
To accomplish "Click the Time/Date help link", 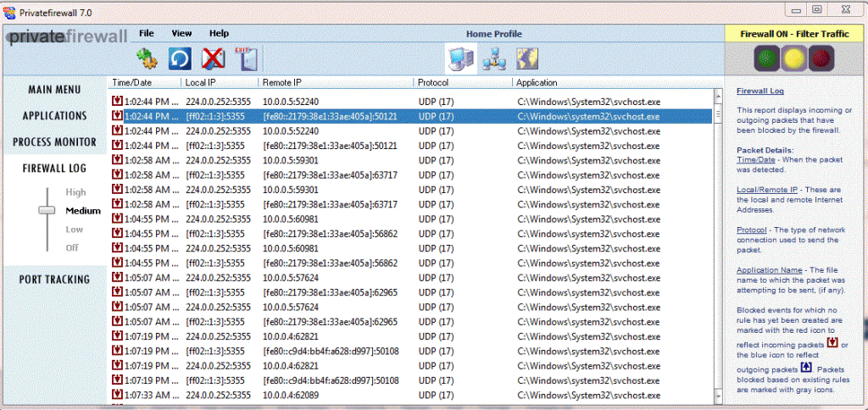I will coord(754,159).
